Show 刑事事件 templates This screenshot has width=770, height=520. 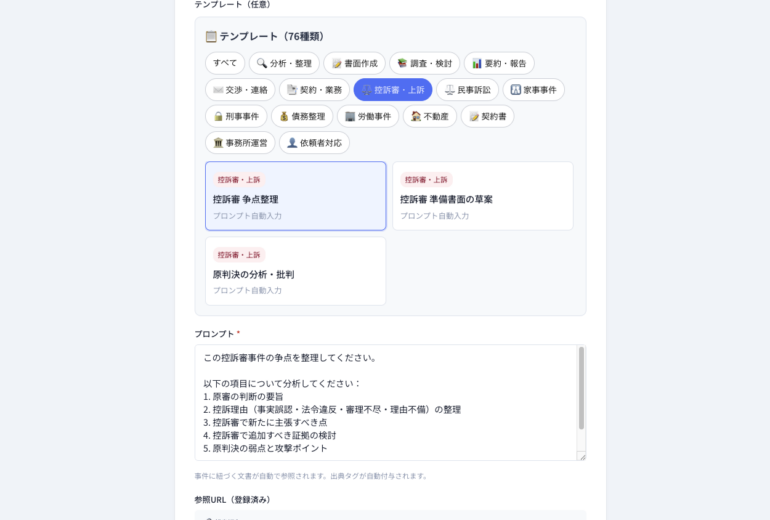[x=236, y=116]
